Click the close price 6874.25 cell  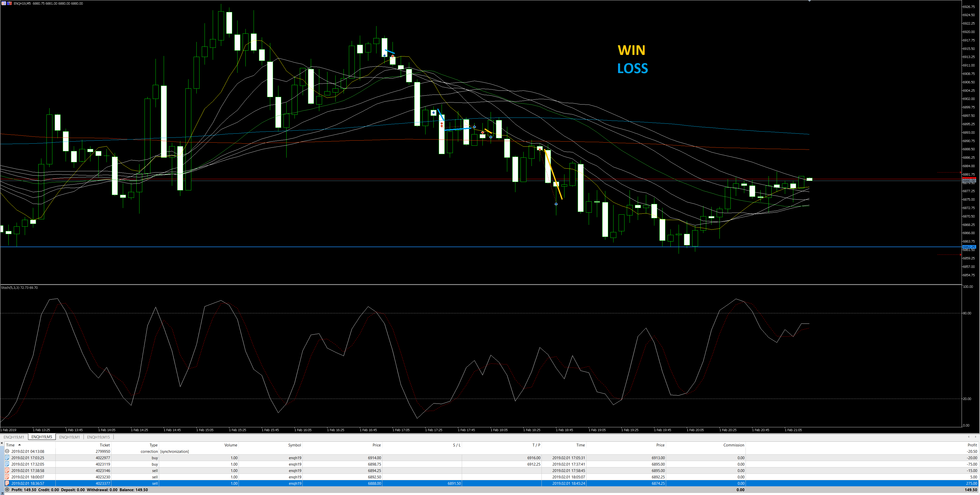(x=658, y=483)
